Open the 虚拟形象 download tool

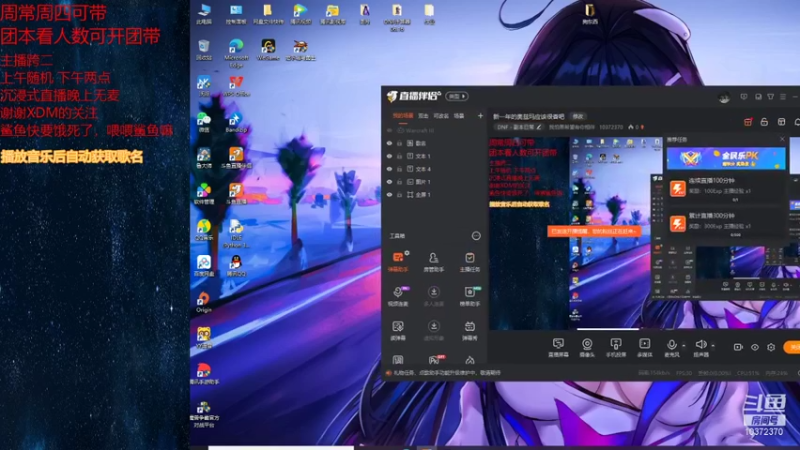(434, 330)
